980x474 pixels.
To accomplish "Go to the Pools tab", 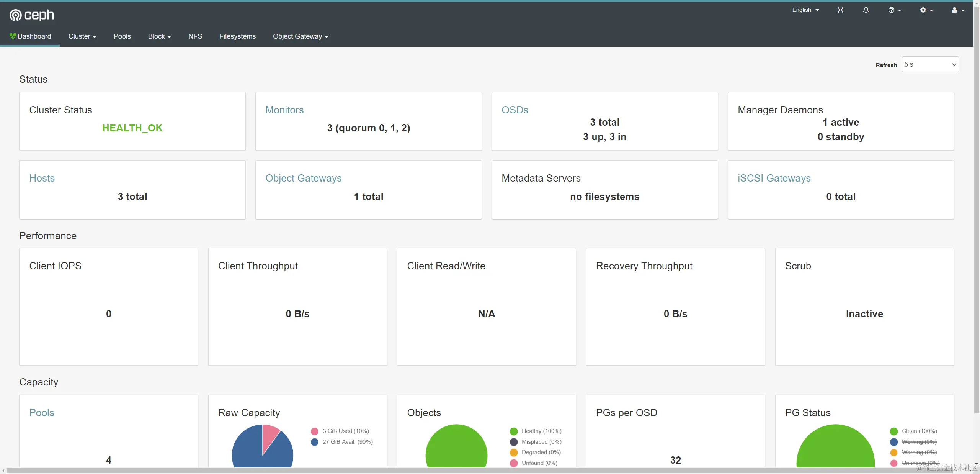I will pyautogui.click(x=122, y=36).
